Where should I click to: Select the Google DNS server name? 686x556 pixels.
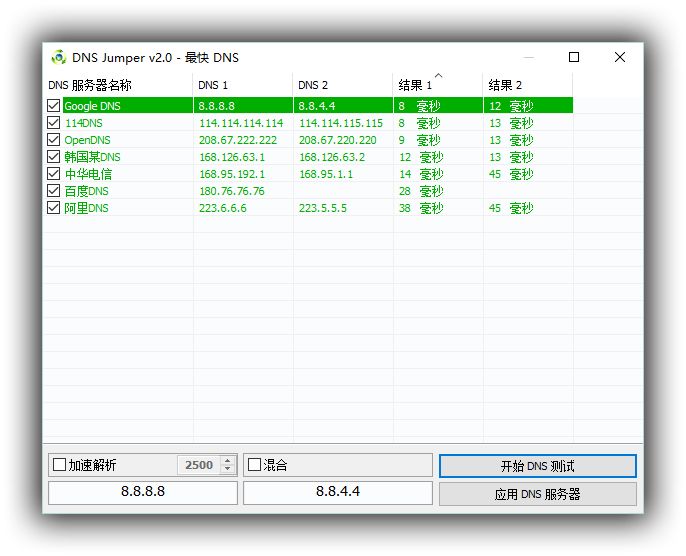(x=92, y=106)
